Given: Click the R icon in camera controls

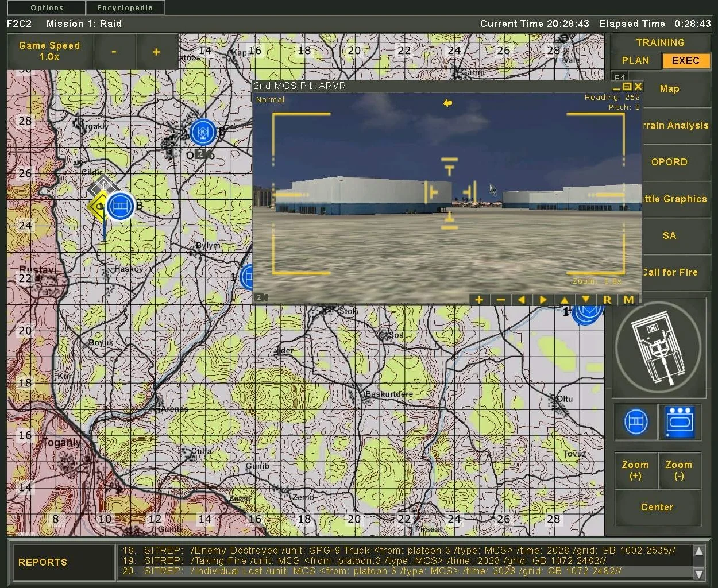Looking at the screenshot, I should pos(607,300).
